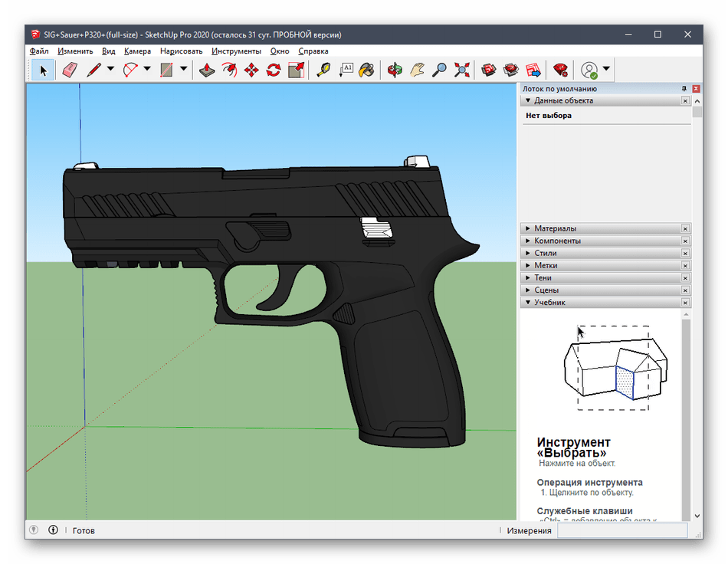Select the Move tool with red arrows
Screen dimensions: 728x564
click(251, 70)
